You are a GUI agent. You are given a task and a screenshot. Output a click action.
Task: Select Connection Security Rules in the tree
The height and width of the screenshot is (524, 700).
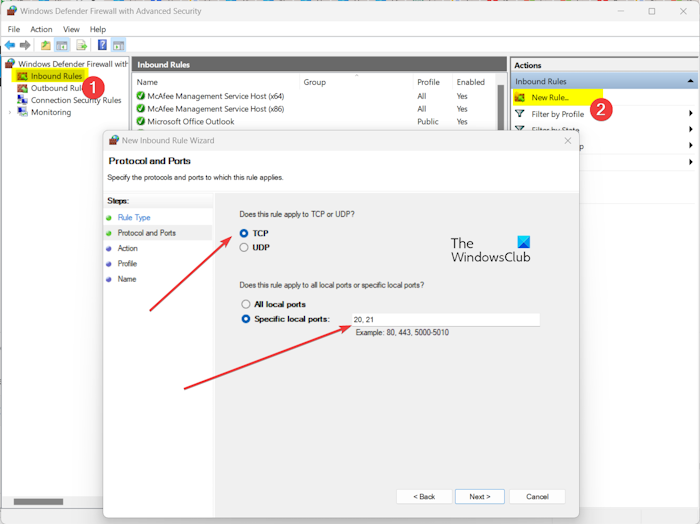point(76,100)
